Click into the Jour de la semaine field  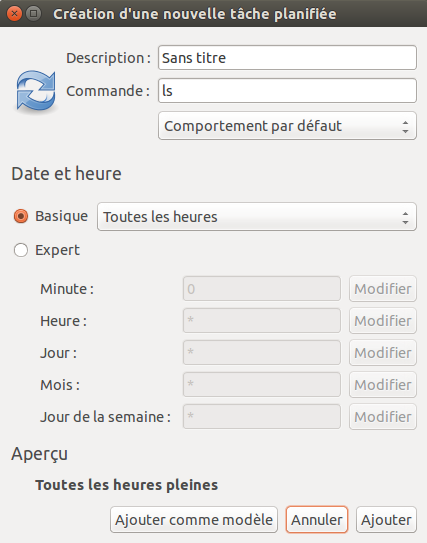coord(262,416)
